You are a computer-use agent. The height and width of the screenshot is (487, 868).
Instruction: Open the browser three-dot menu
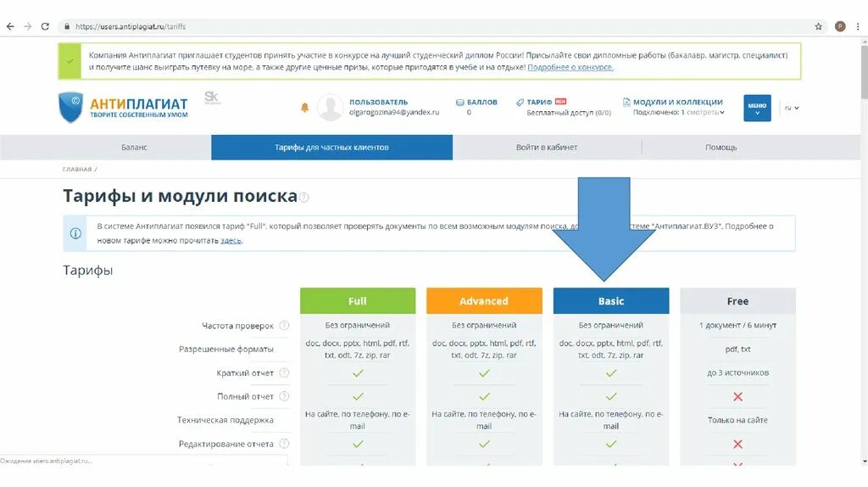(858, 26)
